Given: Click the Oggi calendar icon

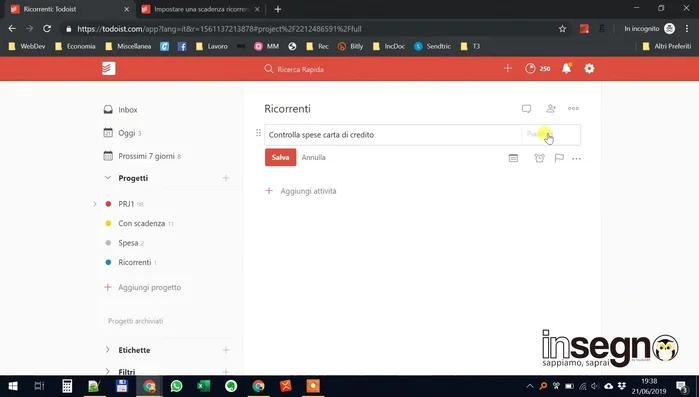Looking at the screenshot, I should tap(108, 132).
